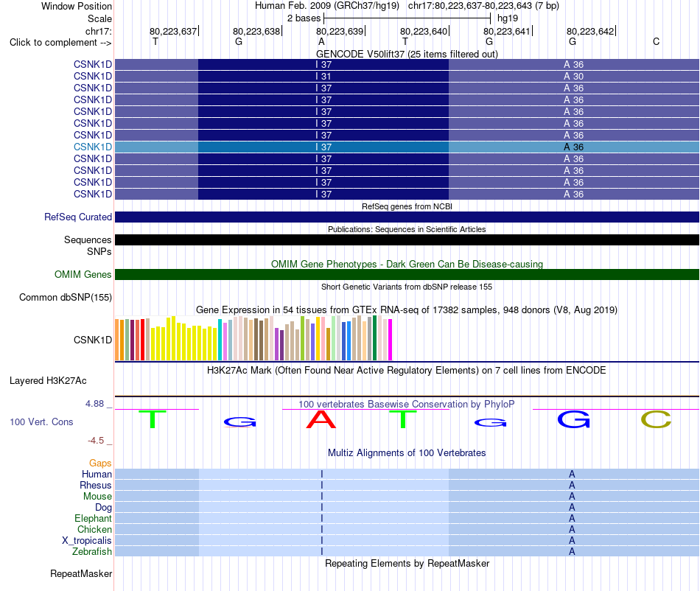
Task: Click '100 vertebrates Basewise Conservation by PhyloP' title
Action: (407, 405)
